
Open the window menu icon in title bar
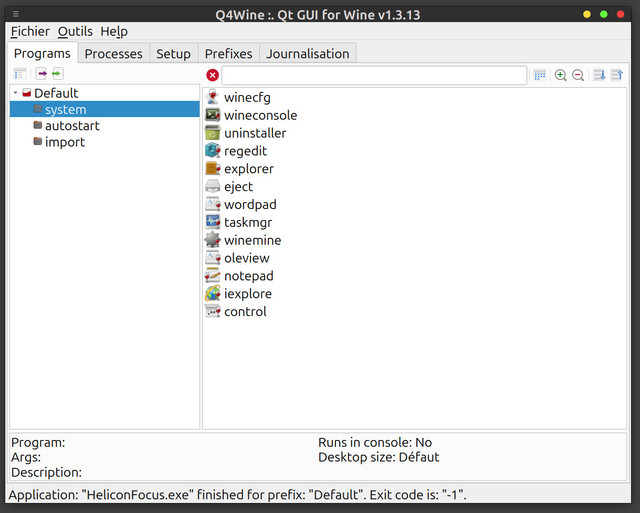[16, 14]
